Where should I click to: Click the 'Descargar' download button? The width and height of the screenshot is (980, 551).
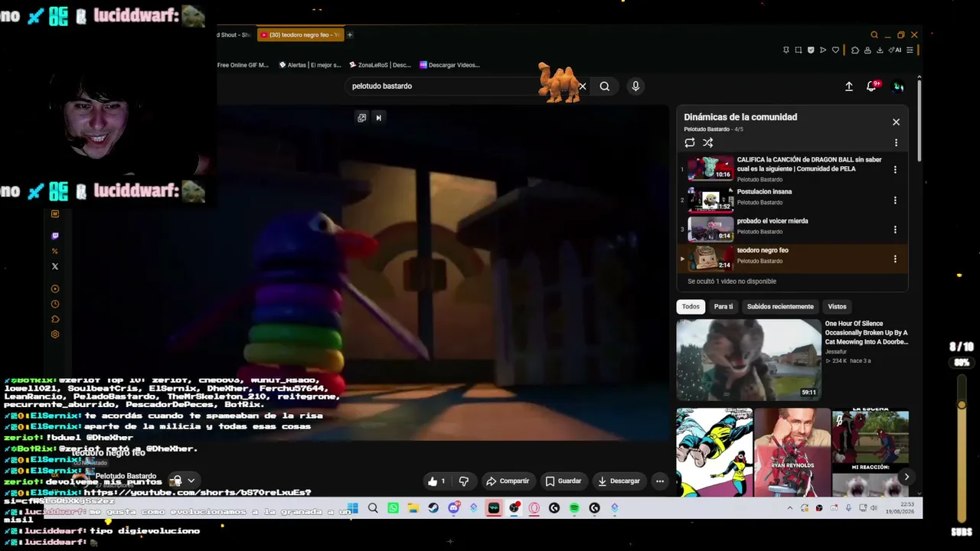click(x=619, y=481)
